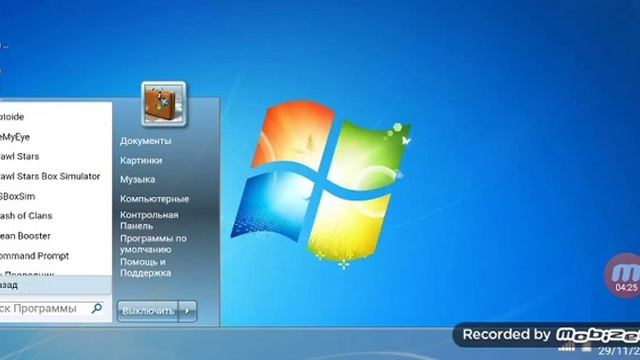Click the Выключить shutdown button
The width and height of the screenshot is (640, 360).
[x=148, y=311]
